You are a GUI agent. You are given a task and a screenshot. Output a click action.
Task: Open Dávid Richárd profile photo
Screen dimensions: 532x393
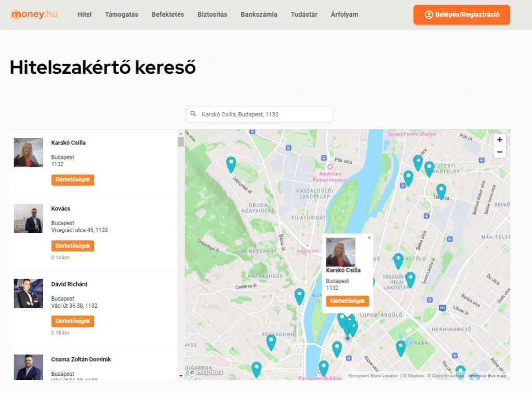coord(29,294)
